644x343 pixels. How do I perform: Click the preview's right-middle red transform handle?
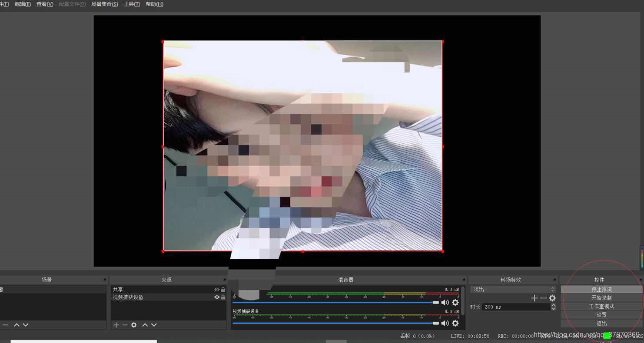pyautogui.click(x=442, y=146)
